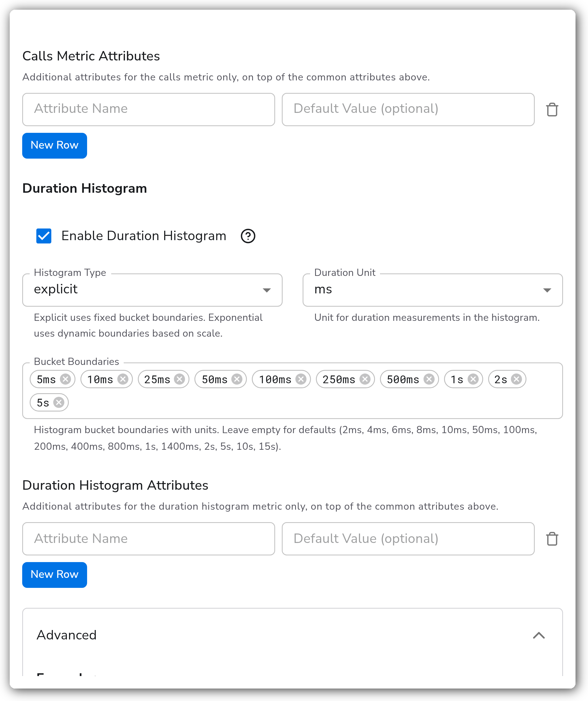Remove the 10ms bucket boundary chip

click(x=123, y=379)
